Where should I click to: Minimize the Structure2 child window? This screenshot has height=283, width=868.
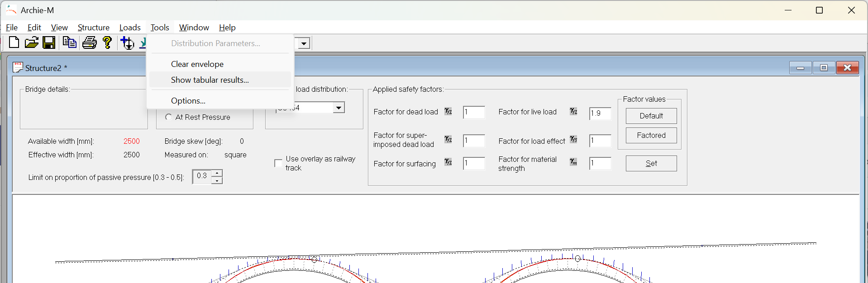801,68
